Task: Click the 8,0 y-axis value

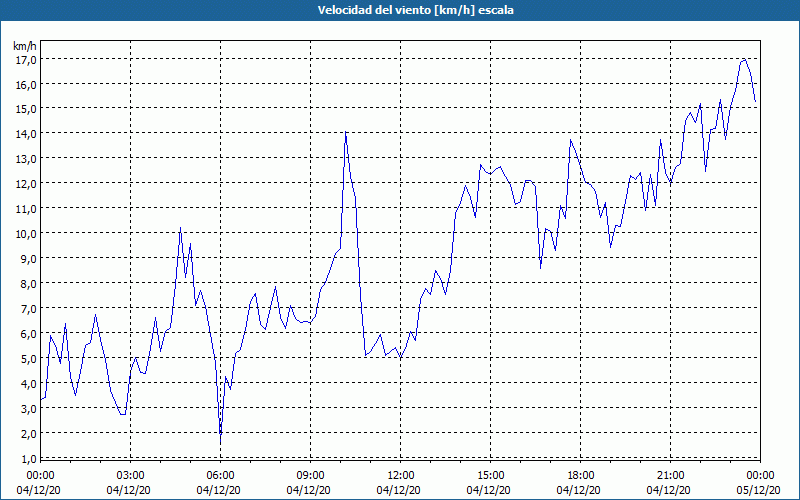Action: tap(28, 284)
